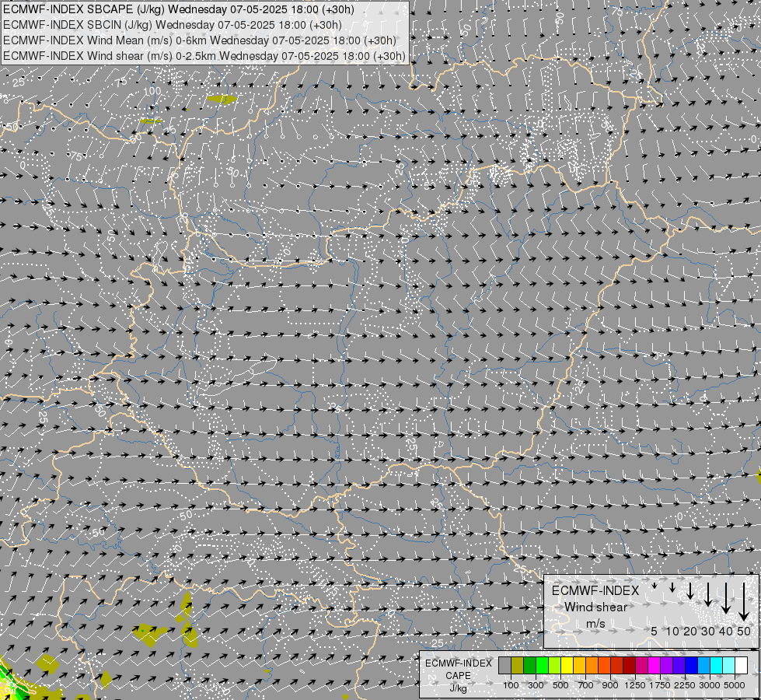The image size is (761, 700).
Task: Click the Wind shear 0-2.5km title line
Action: [x=204, y=56]
